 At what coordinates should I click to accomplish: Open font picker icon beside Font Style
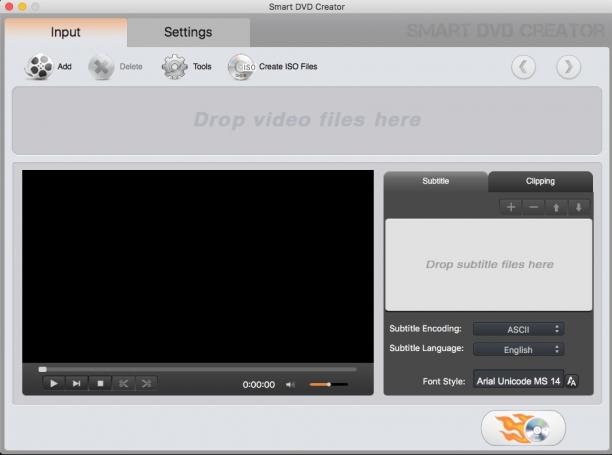point(571,381)
